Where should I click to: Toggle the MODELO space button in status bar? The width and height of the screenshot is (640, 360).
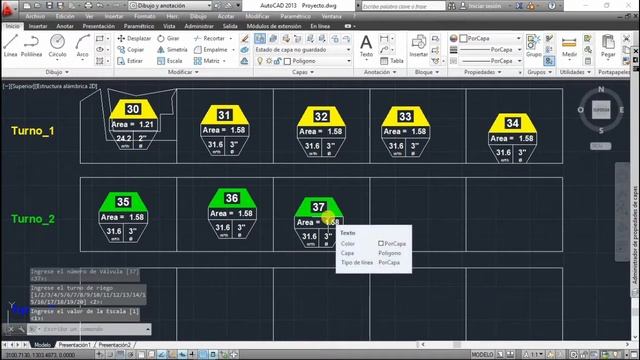tap(482, 355)
